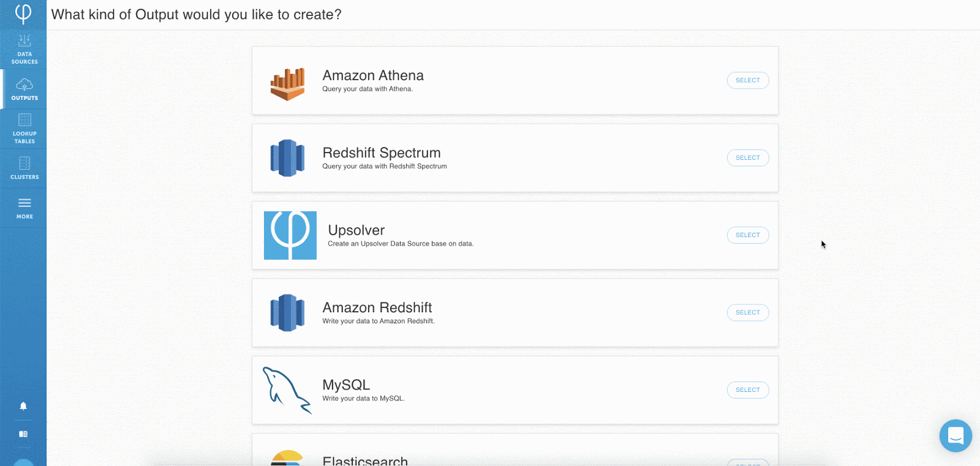Click the Upsolver logo at top left
Image resolution: width=980 pixels, height=466 pixels.
(23, 13)
